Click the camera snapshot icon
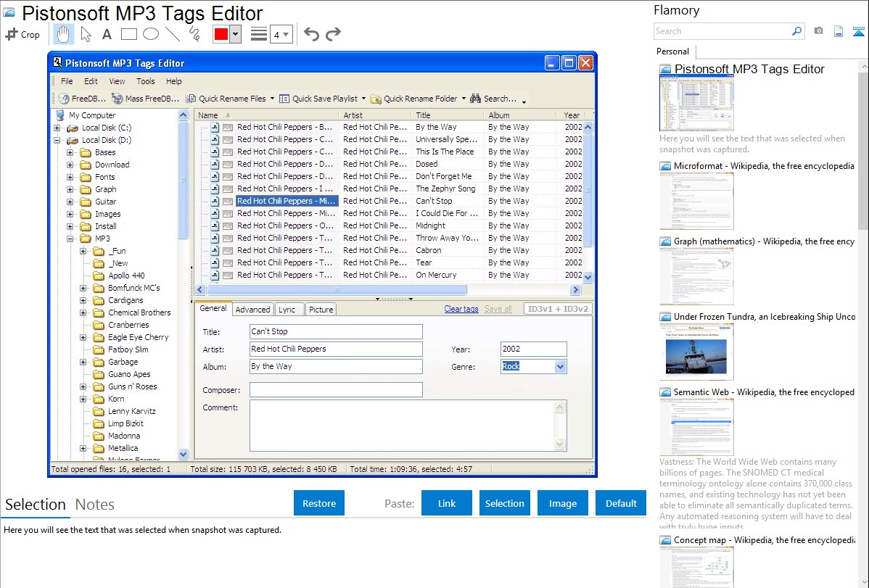This screenshot has height=588, width=869. [x=818, y=31]
